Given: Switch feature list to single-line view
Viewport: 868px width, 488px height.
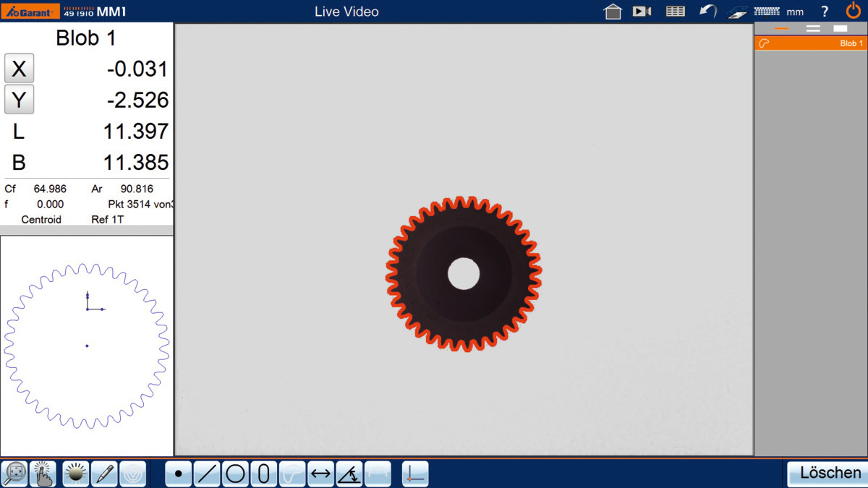Looking at the screenshot, I should coord(781,29).
